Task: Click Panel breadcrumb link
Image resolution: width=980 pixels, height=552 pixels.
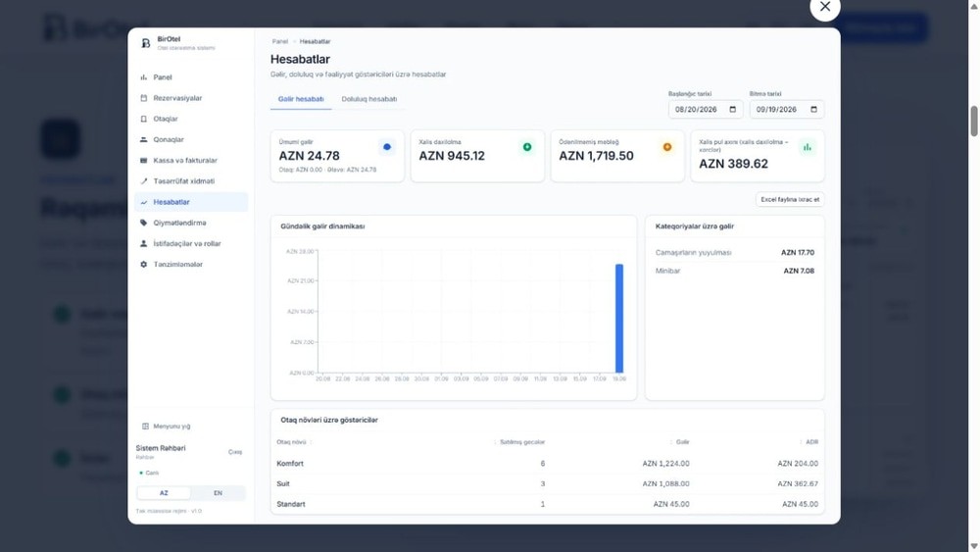Action: pyautogui.click(x=280, y=41)
